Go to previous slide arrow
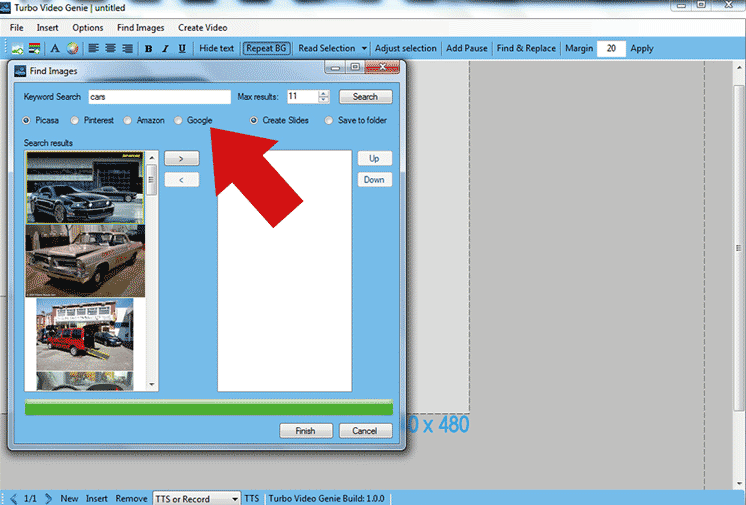746x505 pixels. click(13, 499)
